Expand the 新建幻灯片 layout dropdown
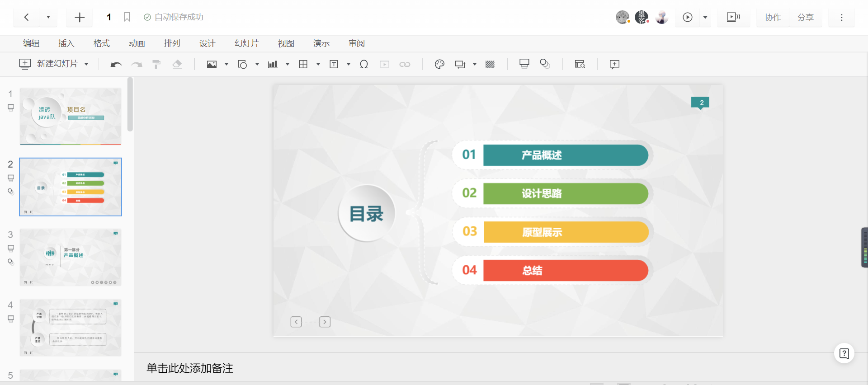Viewport: 868px width, 385px height. 86,65
